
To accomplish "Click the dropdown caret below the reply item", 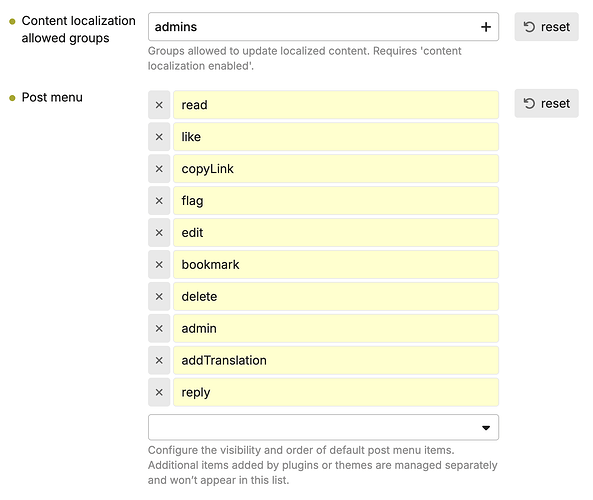I will (x=486, y=428).
